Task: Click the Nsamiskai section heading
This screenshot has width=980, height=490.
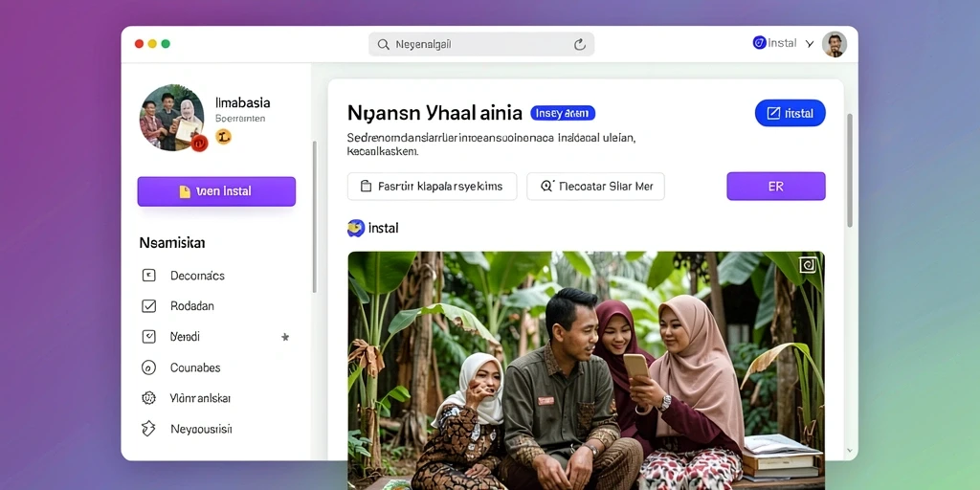Action: (172, 242)
